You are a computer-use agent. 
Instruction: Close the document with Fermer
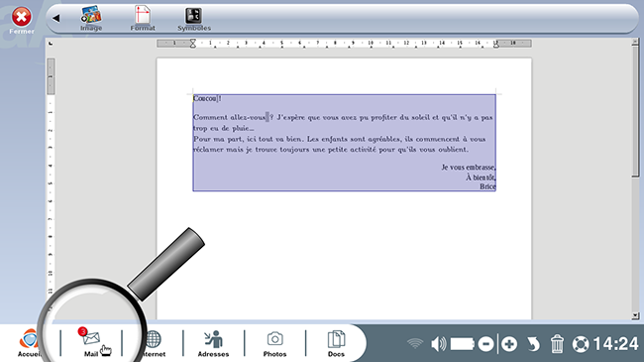click(x=22, y=21)
